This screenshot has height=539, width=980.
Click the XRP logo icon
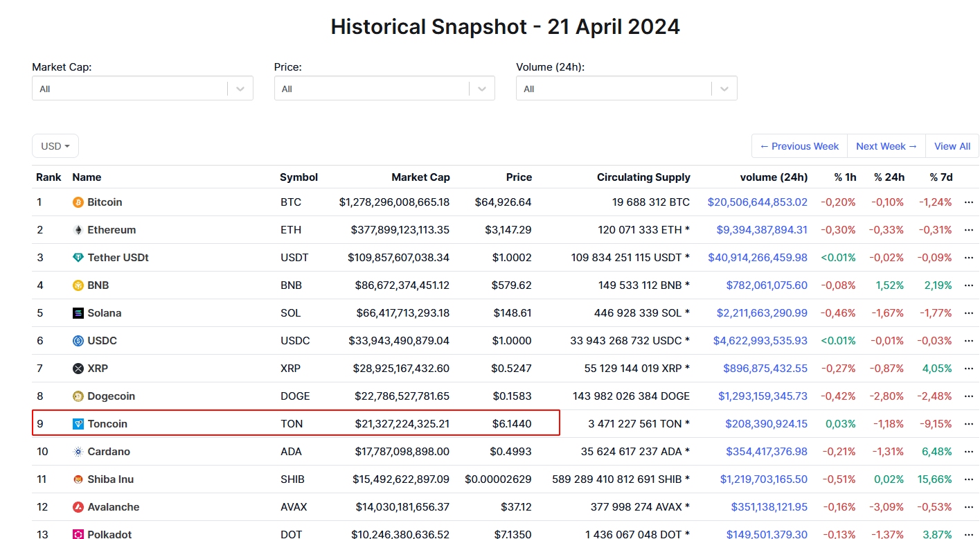(78, 369)
